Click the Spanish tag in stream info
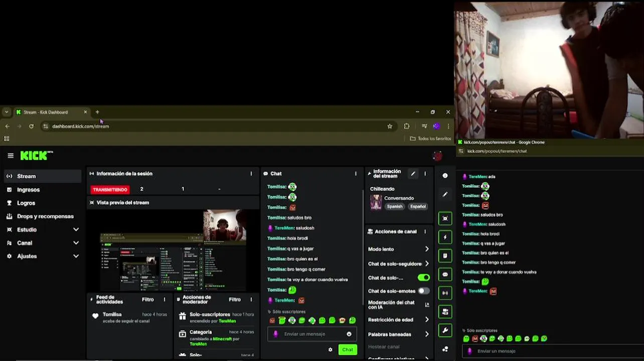The height and width of the screenshot is (361, 644). [x=395, y=207]
